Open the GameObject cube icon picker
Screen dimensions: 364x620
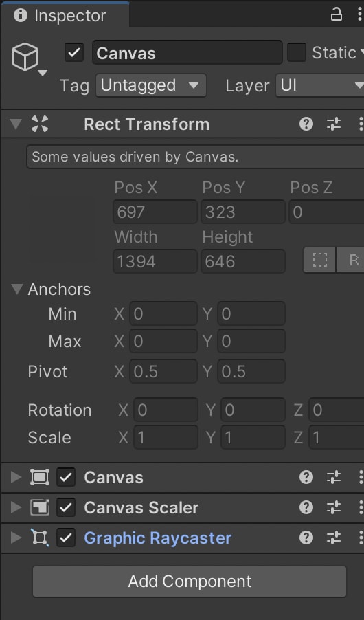[x=28, y=59]
